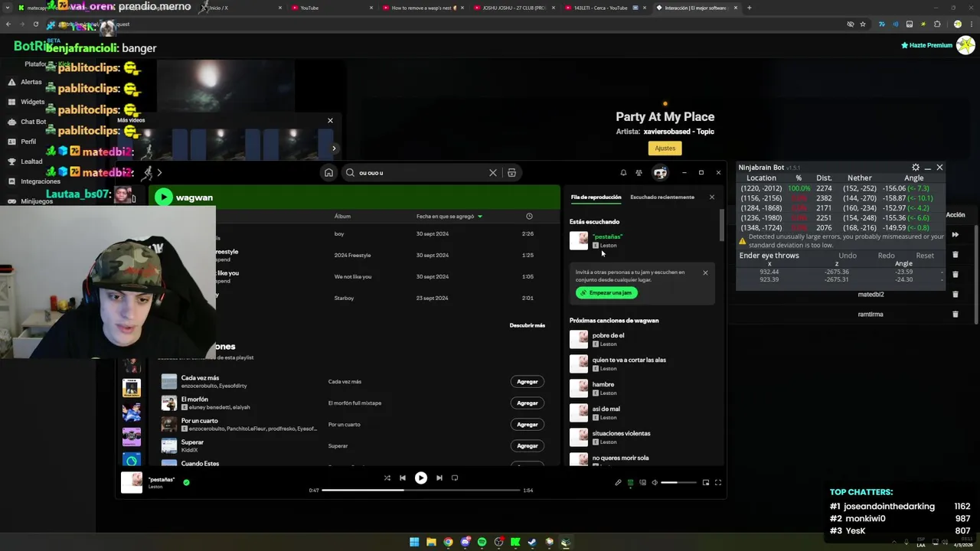Viewport: 980px width, 551px height.
Task: Open Spotify friend activity icon
Action: (x=639, y=173)
